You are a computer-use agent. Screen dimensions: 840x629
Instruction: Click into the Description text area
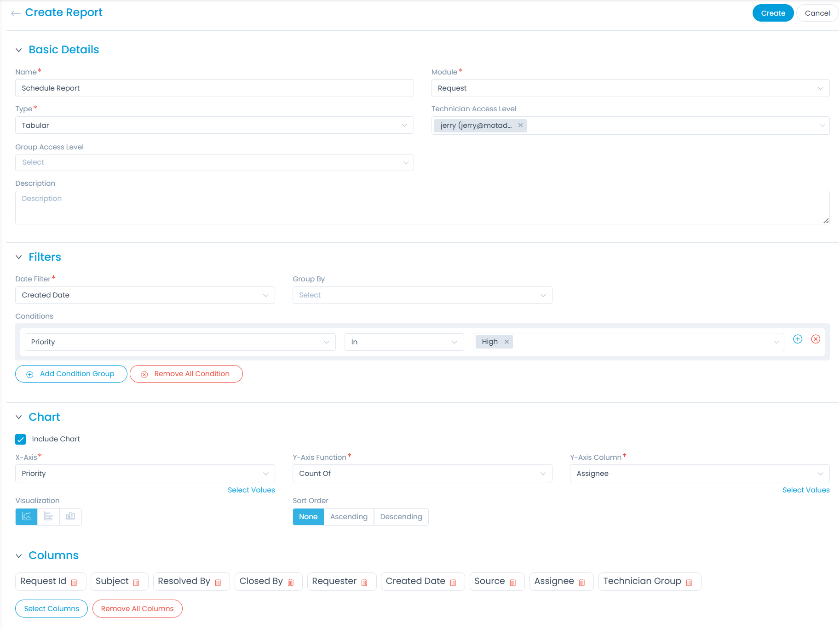pyautogui.click(x=422, y=207)
